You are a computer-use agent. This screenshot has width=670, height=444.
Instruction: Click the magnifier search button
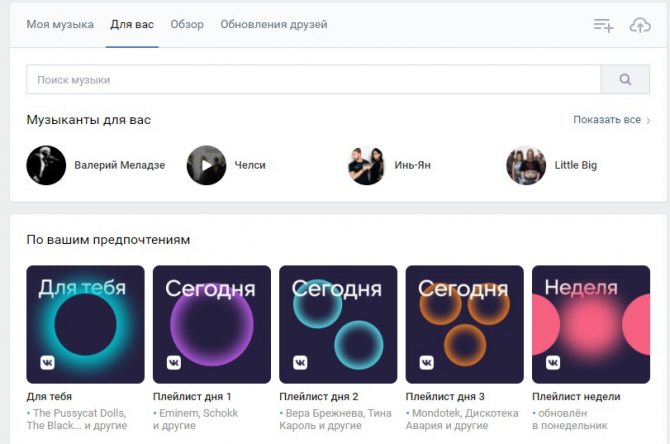[625, 79]
